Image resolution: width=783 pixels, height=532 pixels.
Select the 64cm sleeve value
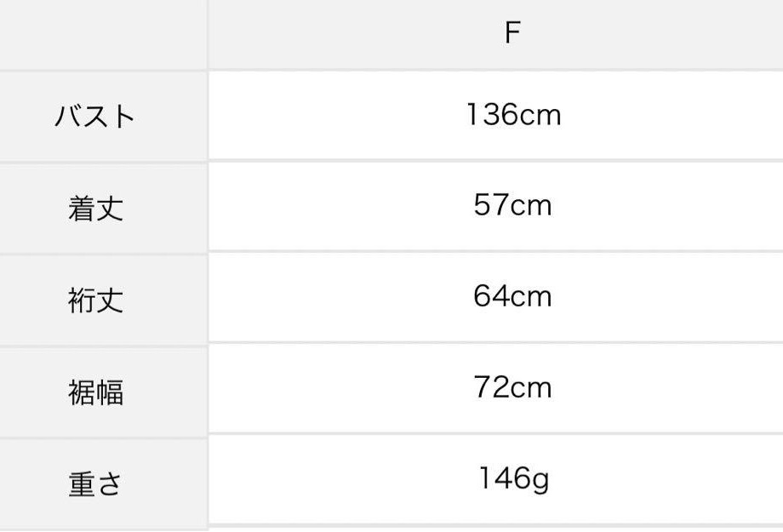tap(513, 296)
